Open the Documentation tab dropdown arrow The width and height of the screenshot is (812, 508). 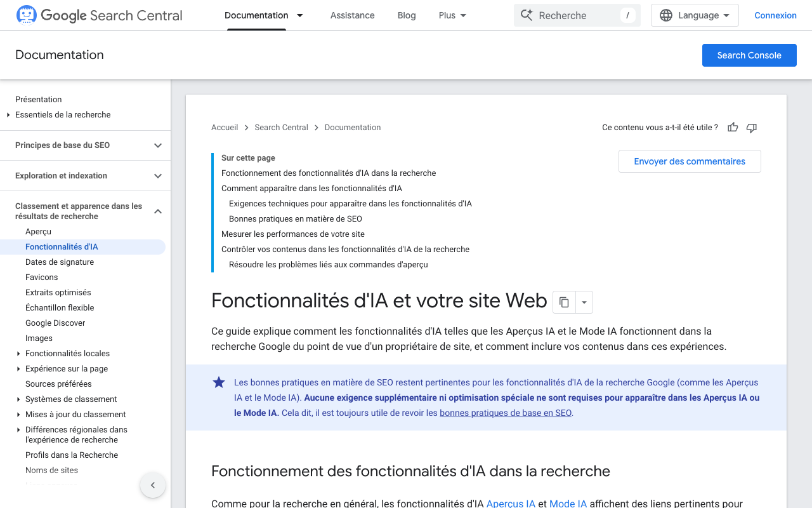(x=300, y=15)
